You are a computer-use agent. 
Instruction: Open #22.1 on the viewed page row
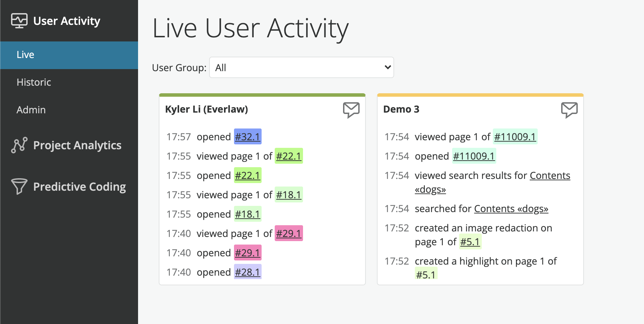pyautogui.click(x=289, y=156)
